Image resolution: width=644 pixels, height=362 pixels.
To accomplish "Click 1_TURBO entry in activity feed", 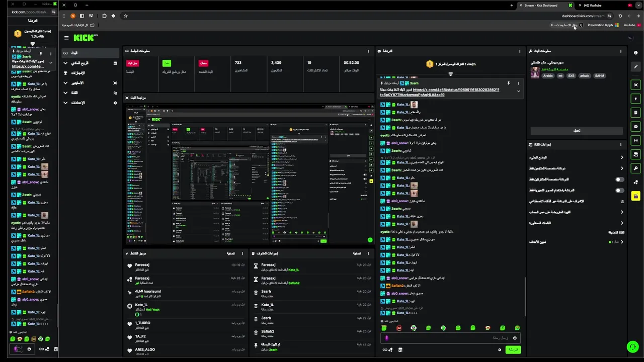I will (187, 325).
